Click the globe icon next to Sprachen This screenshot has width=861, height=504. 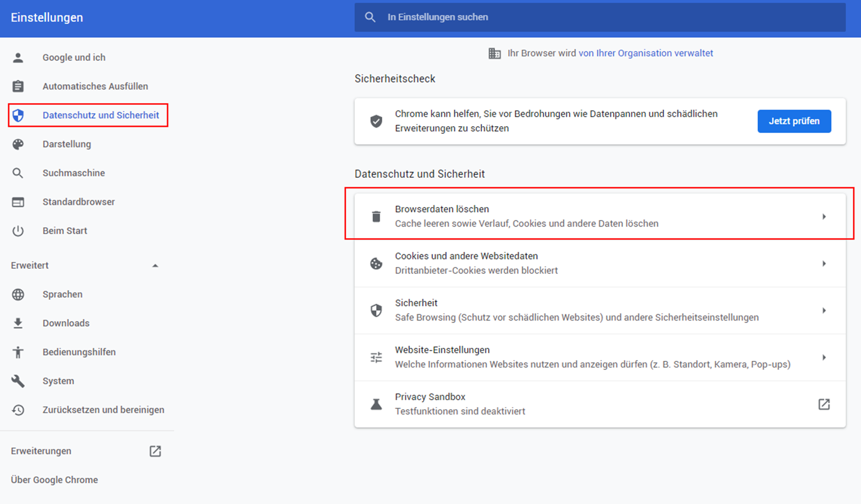pos(18,294)
